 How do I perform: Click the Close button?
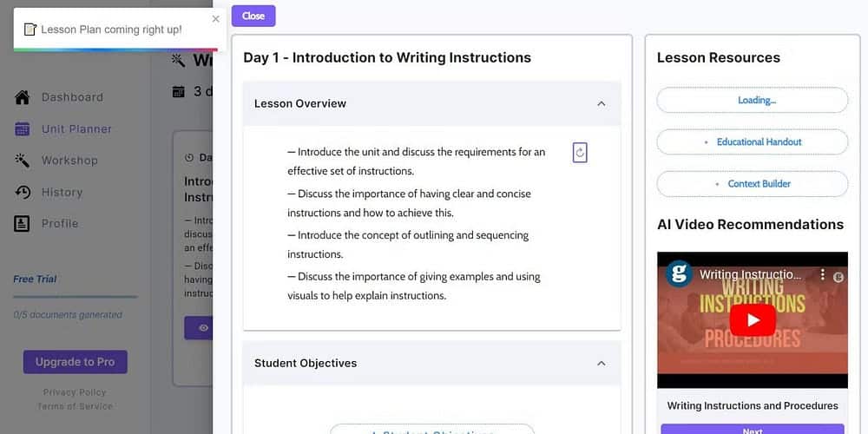tap(253, 16)
